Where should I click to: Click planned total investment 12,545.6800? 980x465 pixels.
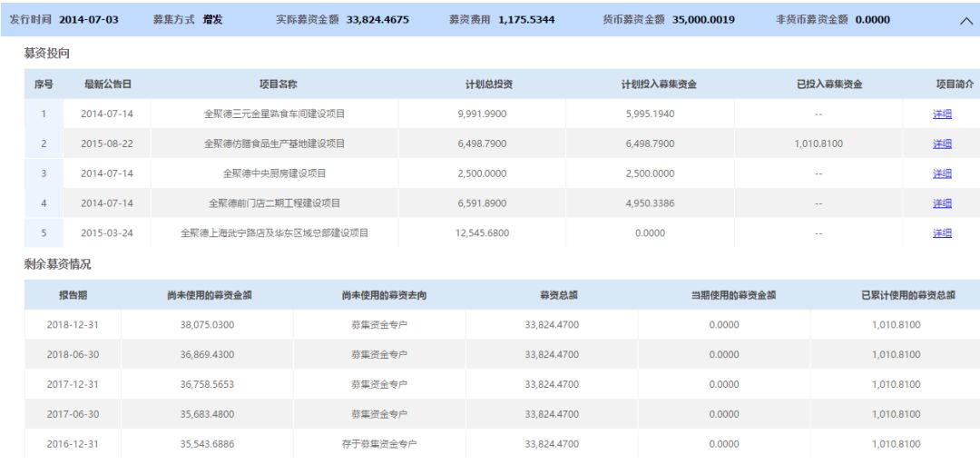pos(482,233)
